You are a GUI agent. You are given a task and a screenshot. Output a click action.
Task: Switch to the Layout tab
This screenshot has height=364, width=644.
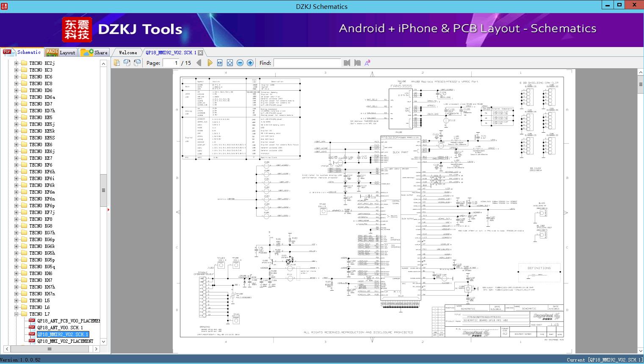pos(61,53)
